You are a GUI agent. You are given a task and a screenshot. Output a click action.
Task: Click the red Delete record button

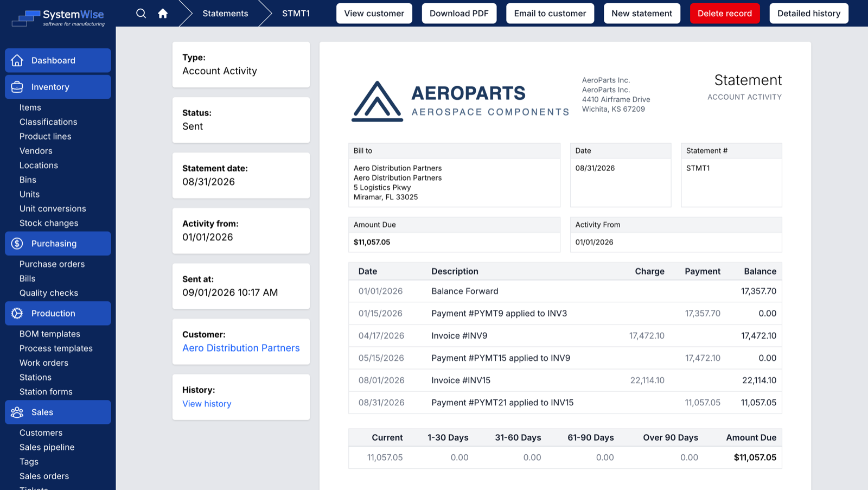pos(725,13)
